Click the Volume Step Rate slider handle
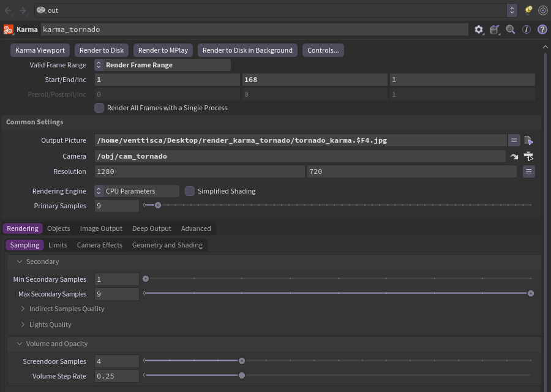 tap(242, 375)
